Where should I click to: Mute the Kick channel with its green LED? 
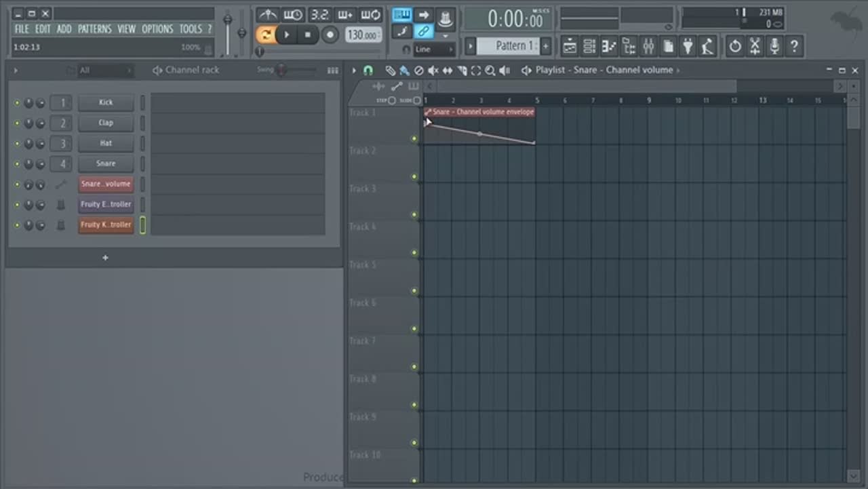(x=18, y=103)
